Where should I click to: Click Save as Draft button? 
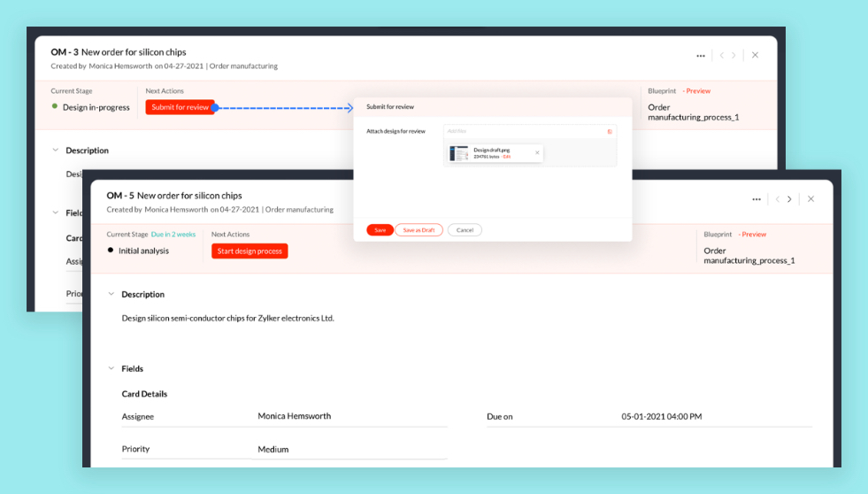pos(419,230)
